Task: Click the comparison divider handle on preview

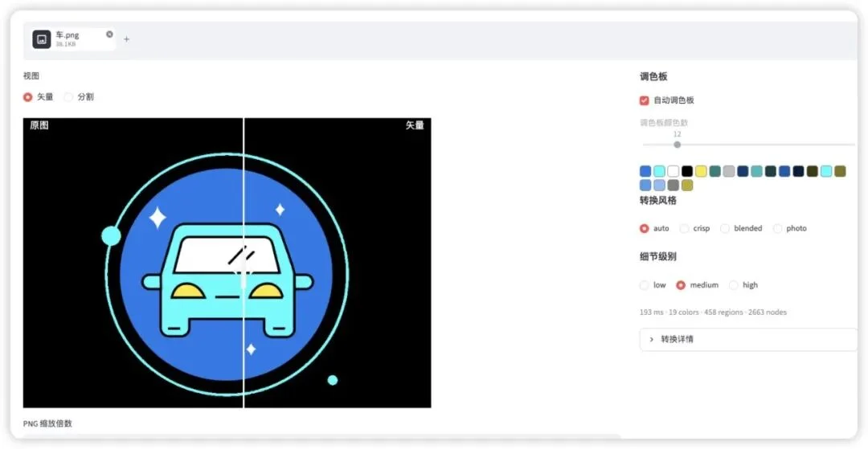Action: (244, 280)
